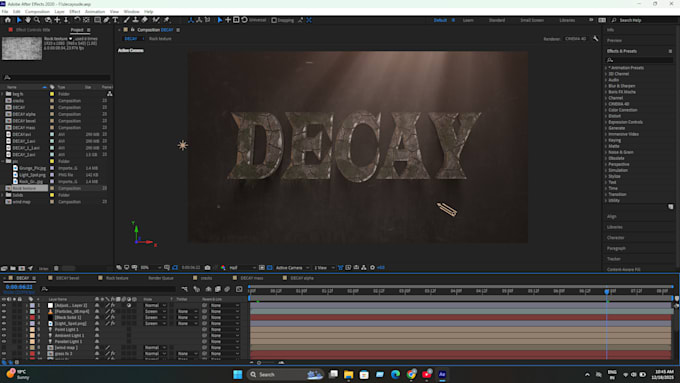Open the DECAY alpha timeline tab
This screenshot has height=383, width=680.
tap(302, 278)
